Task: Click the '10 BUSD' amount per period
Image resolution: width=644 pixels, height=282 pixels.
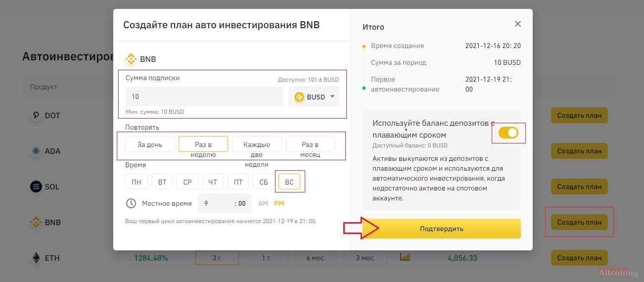Action: (507, 63)
